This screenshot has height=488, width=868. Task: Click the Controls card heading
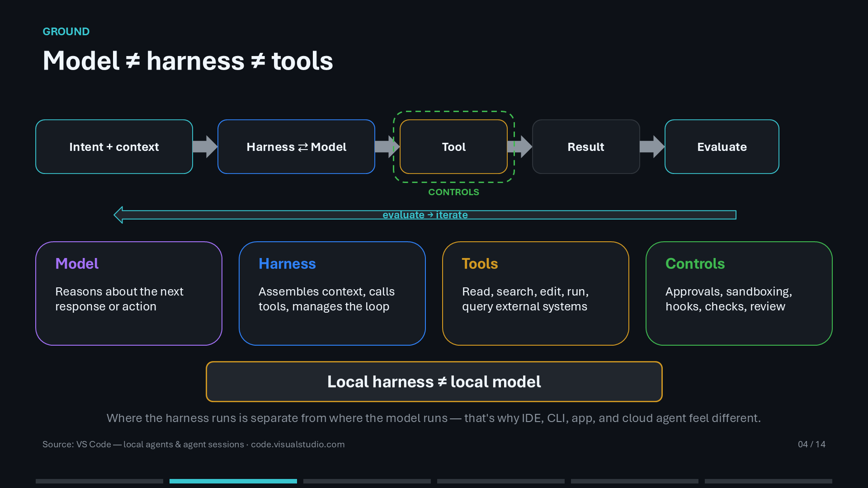(x=695, y=263)
